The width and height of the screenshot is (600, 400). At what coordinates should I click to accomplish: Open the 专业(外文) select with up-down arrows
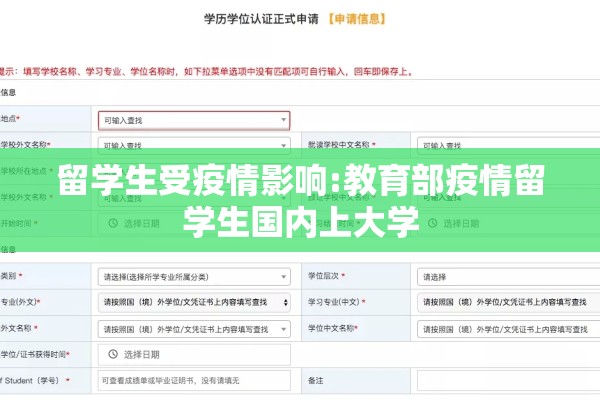pyautogui.click(x=194, y=302)
